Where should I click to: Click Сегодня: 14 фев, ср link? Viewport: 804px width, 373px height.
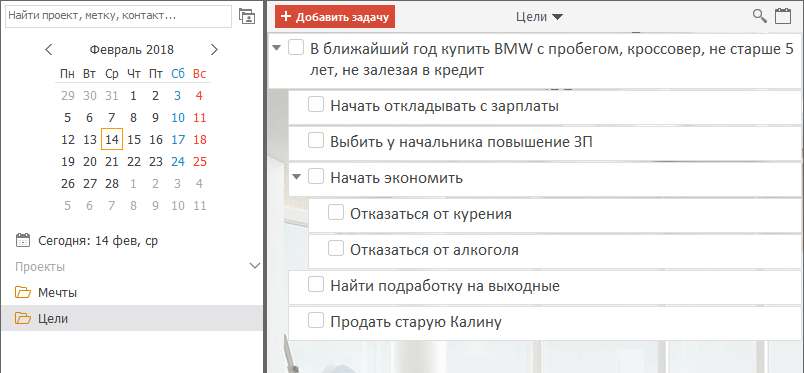click(x=98, y=241)
